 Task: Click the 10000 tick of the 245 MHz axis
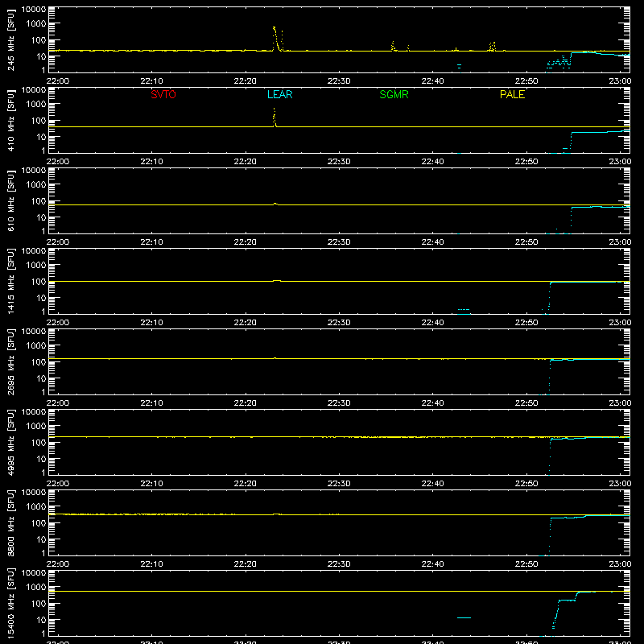tap(34, 10)
